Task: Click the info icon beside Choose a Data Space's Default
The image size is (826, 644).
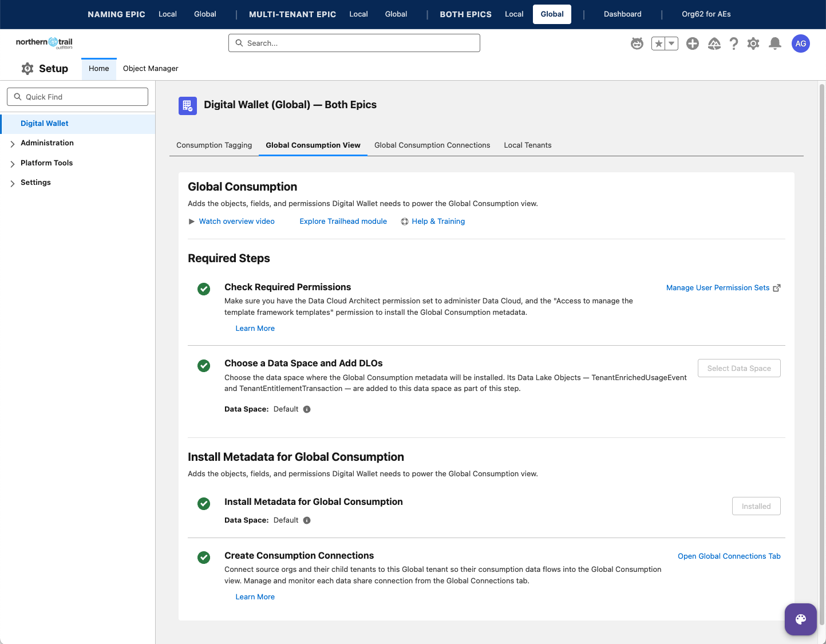Action: point(307,409)
